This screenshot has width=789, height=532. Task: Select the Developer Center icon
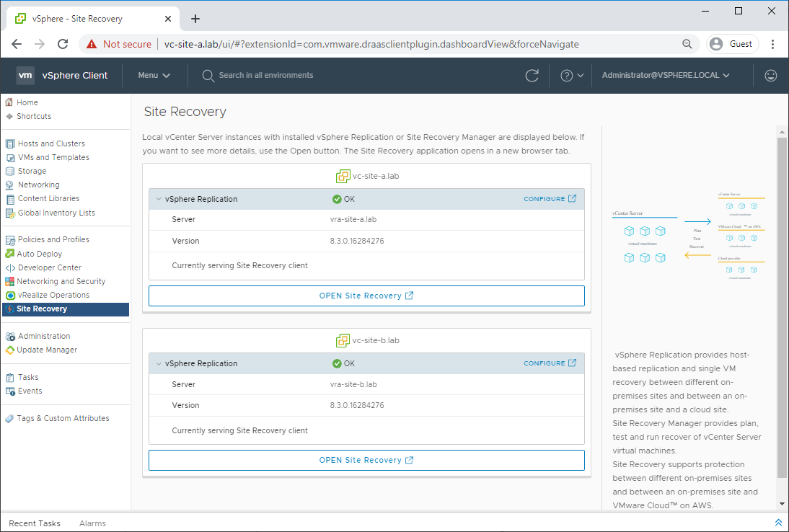10,268
